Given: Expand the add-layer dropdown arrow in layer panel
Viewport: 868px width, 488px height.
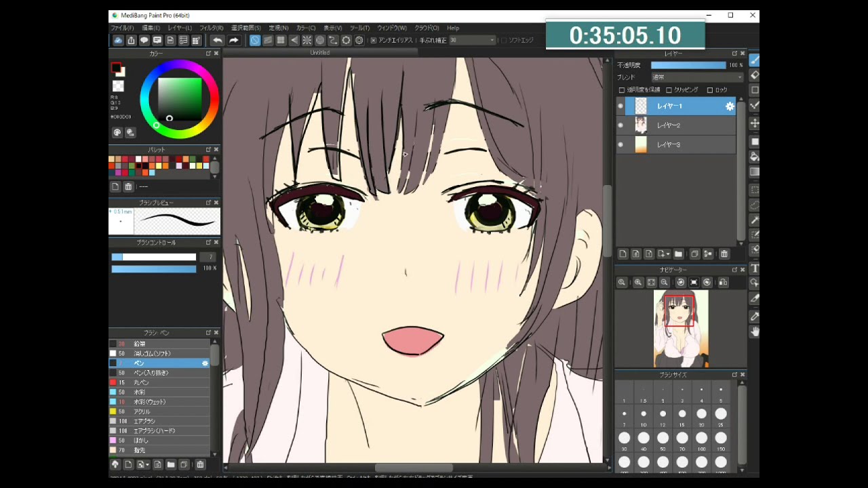Looking at the screenshot, I should [x=668, y=254].
